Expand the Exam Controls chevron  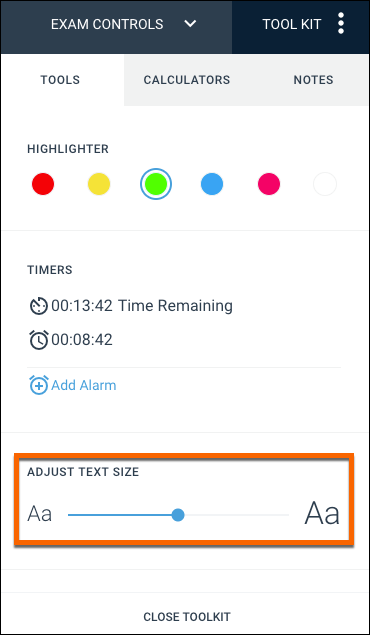[190, 24]
